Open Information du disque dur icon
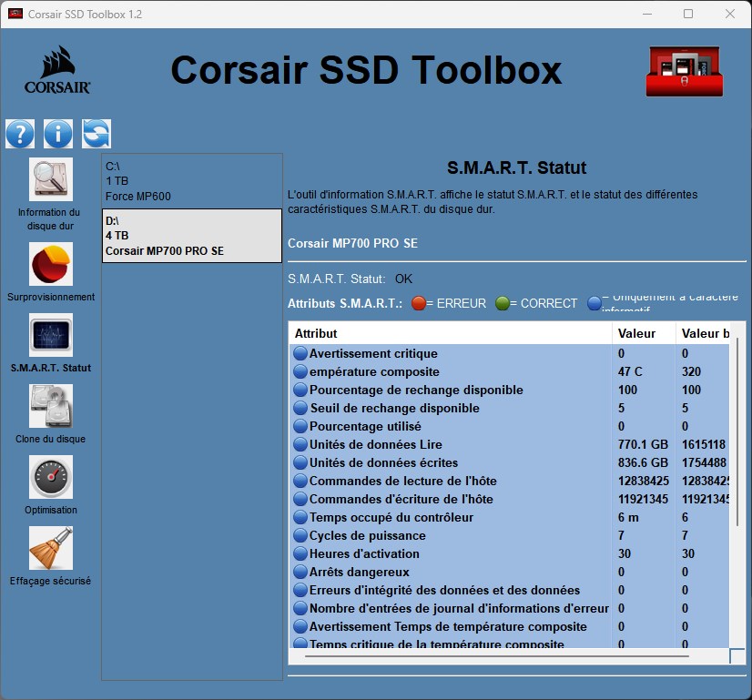Screen dimensions: 752x700 click(51, 179)
